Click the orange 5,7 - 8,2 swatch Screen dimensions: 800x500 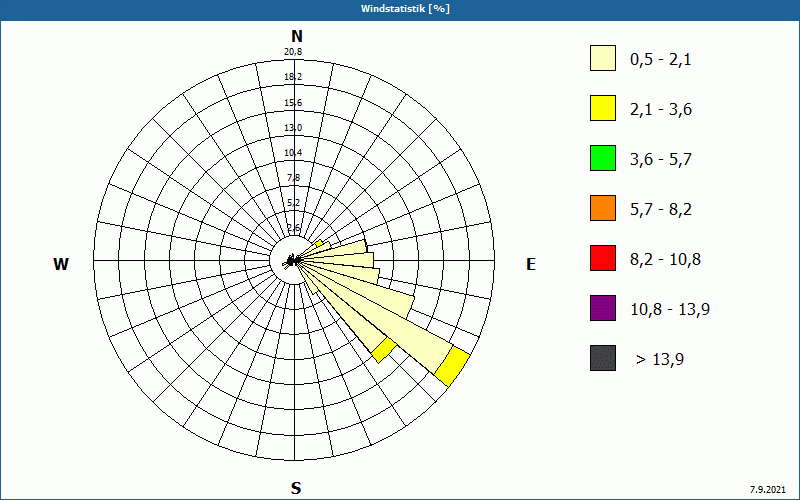tap(603, 208)
